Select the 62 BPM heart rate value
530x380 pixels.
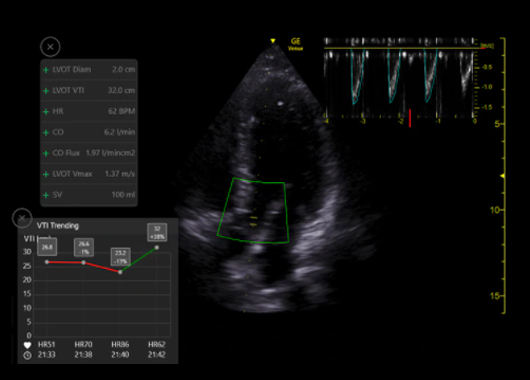pyautogui.click(x=122, y=111)
